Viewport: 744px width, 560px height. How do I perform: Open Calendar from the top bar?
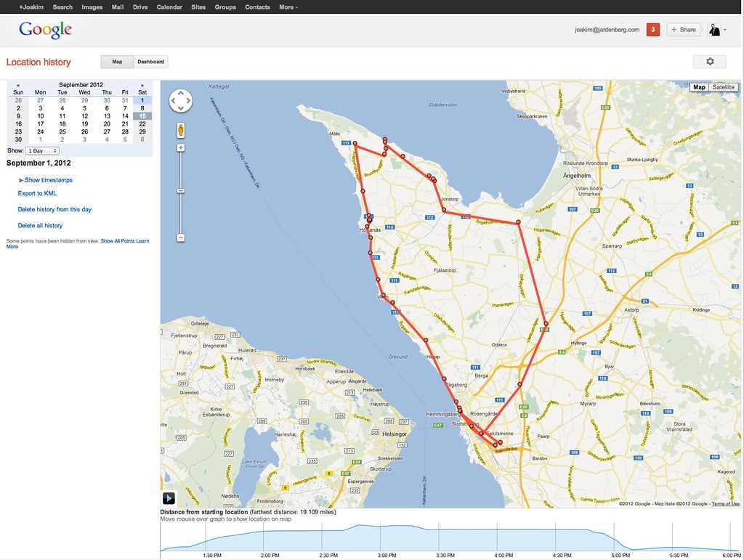coord(169,7)
